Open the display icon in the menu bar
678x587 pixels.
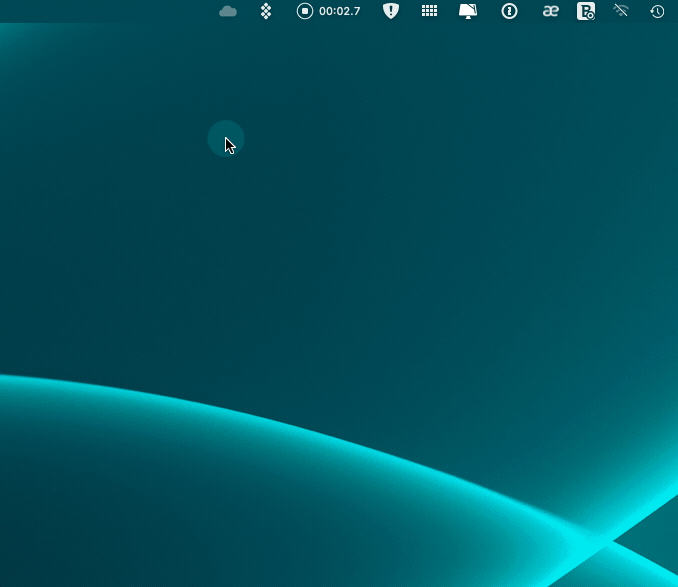(x=468, y=11)
